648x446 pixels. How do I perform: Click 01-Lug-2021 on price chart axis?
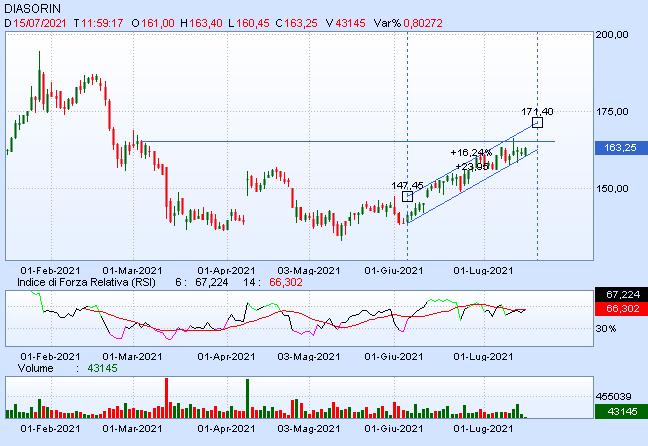coord(483,271)
